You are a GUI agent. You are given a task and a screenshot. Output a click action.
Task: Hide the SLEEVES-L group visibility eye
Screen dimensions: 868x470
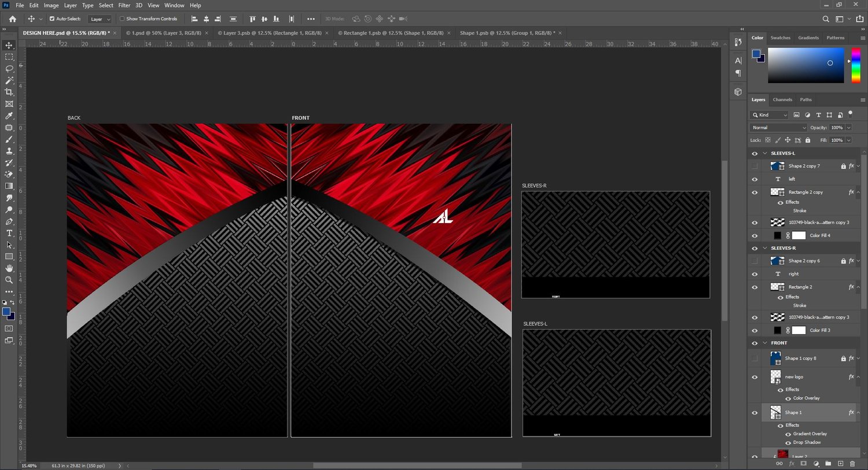click(755, 153)
